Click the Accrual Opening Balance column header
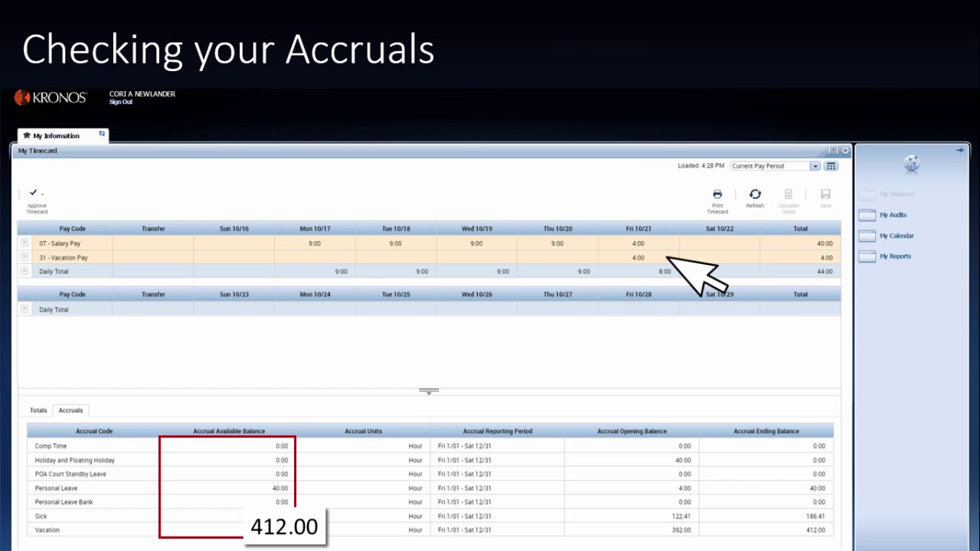 (x=632, y=431)
